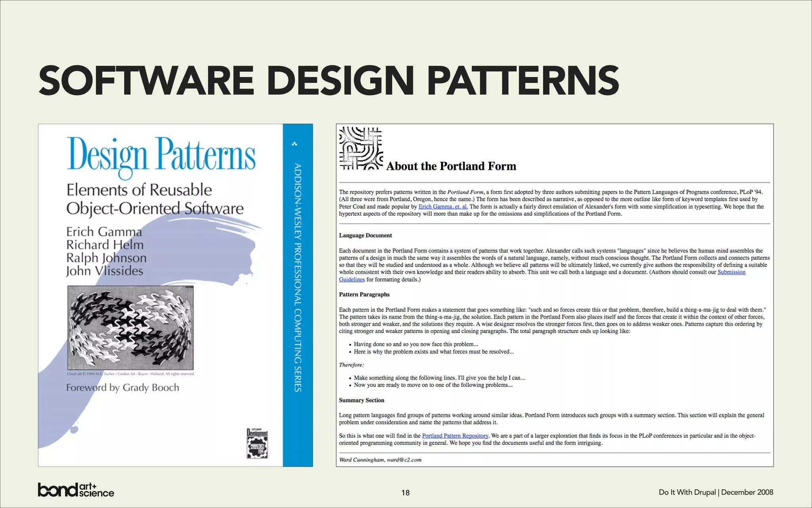
Task: Click Ward Cunningham, ward@c2.com signature
Action: coord(380,460)
